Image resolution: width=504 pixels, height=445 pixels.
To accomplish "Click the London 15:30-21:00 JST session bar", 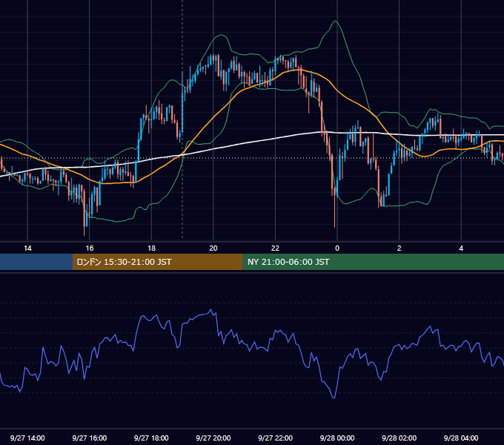I will tap(157, 262).
